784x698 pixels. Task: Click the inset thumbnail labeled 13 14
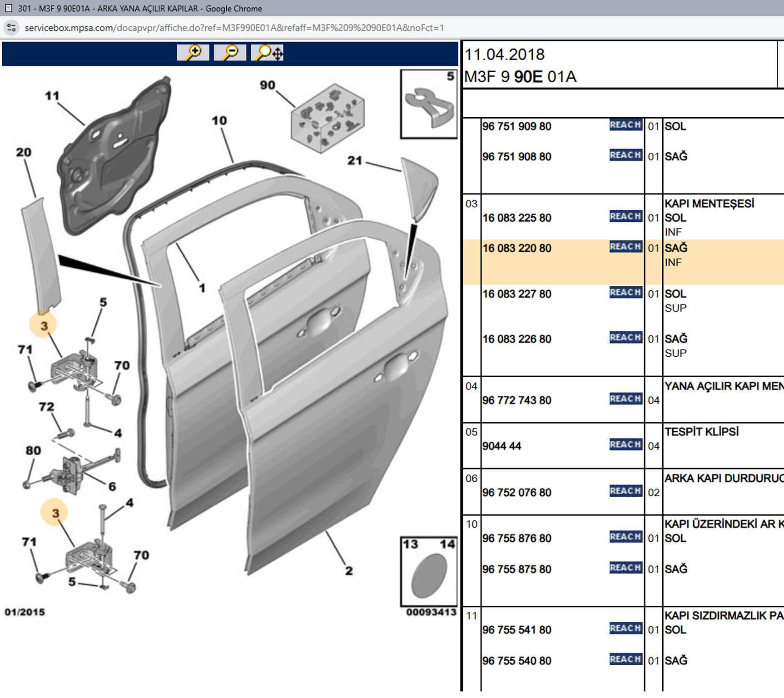428,571
